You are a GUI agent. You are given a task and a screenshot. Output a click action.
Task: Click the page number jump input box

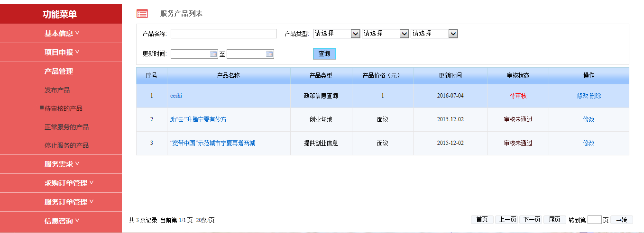pyautogui.click(x=594, y=220)
